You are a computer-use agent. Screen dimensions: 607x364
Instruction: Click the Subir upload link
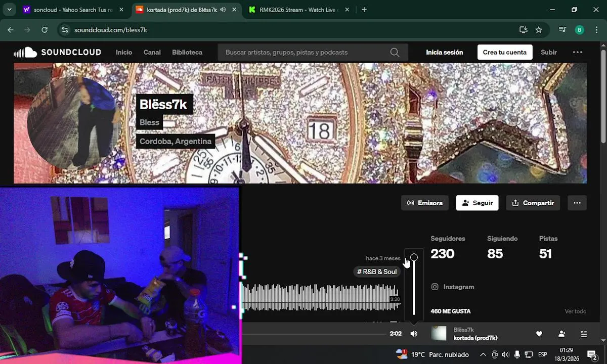click(549, 52)
